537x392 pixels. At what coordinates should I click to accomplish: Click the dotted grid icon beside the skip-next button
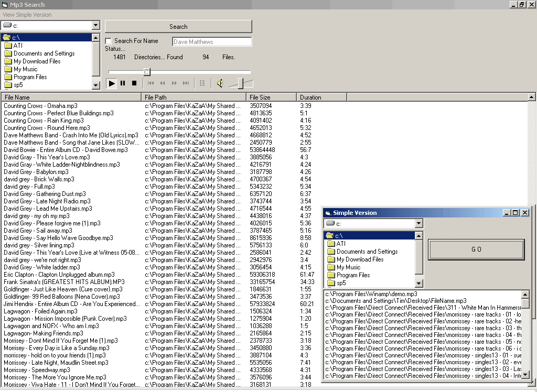[x=202, y=83]
